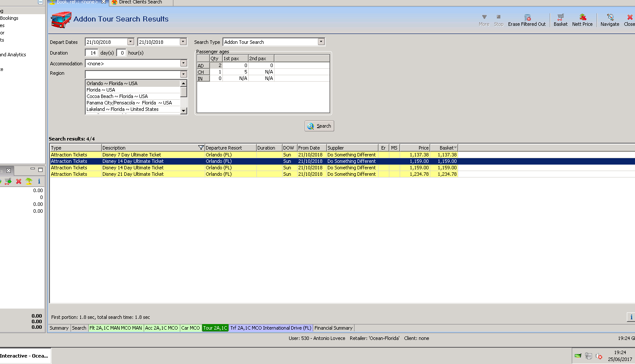Click the palm tree island icon

pos(29,181)
